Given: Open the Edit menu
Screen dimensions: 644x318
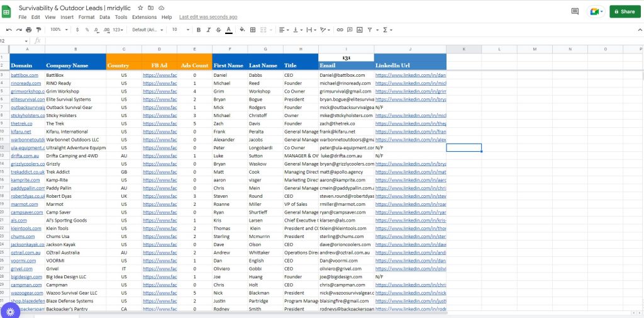Looking at the screenshot, I should click(x=36, y=17).
